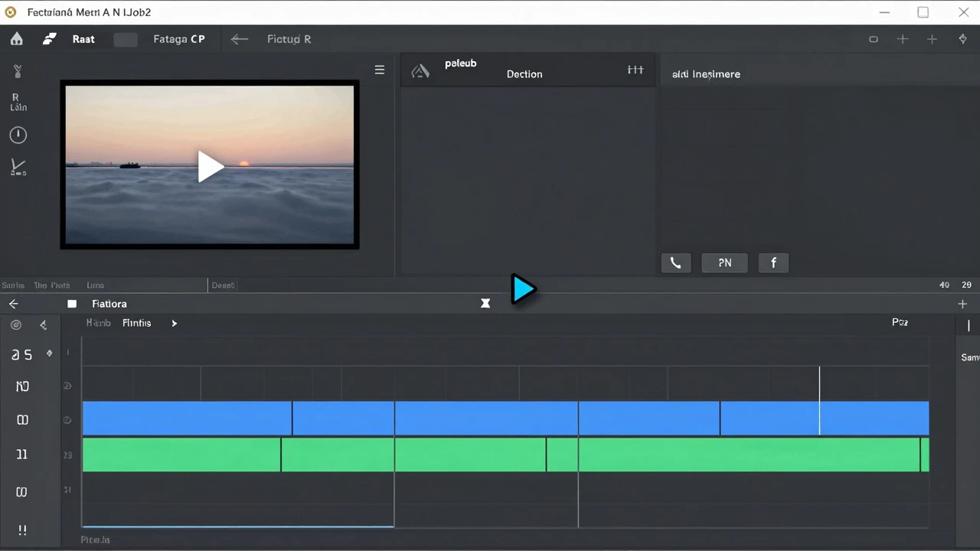Play the sunset video in the preview
This screenshot has width=980, height=551.
click(211, 166)
